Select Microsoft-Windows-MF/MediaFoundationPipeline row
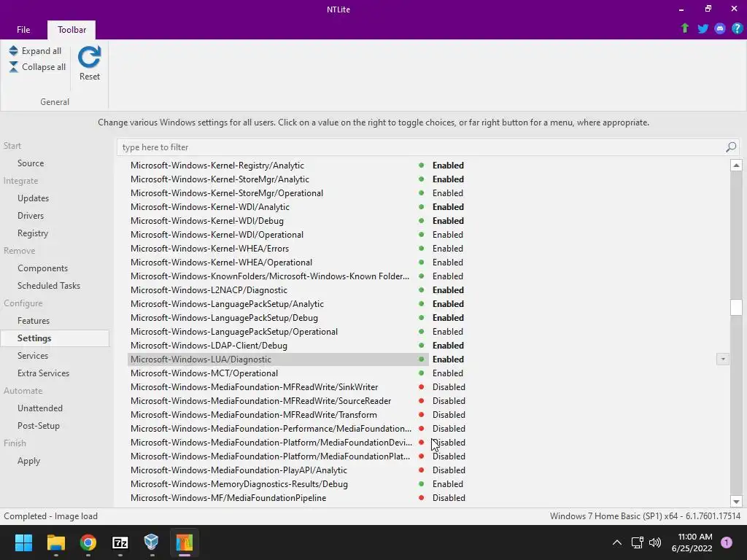The image size is (747, 560). point(228,497)
